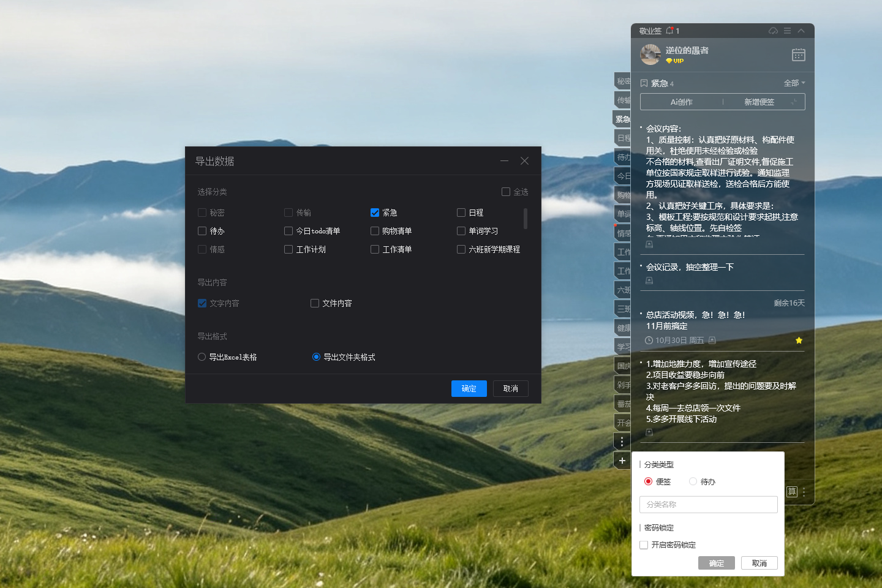882x588 pixels.
Task: Cancel the new category popup
Action: [759, 563]
